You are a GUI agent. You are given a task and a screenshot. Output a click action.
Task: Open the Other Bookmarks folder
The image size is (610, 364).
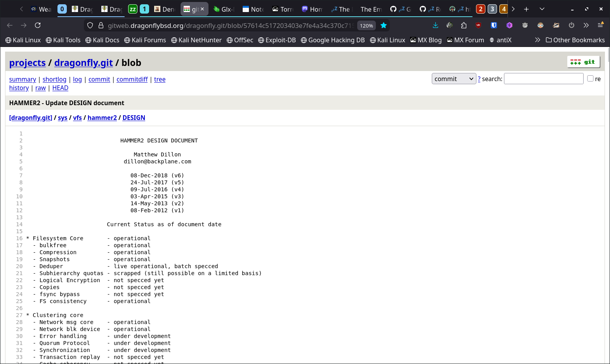click(x=575, y=40)
